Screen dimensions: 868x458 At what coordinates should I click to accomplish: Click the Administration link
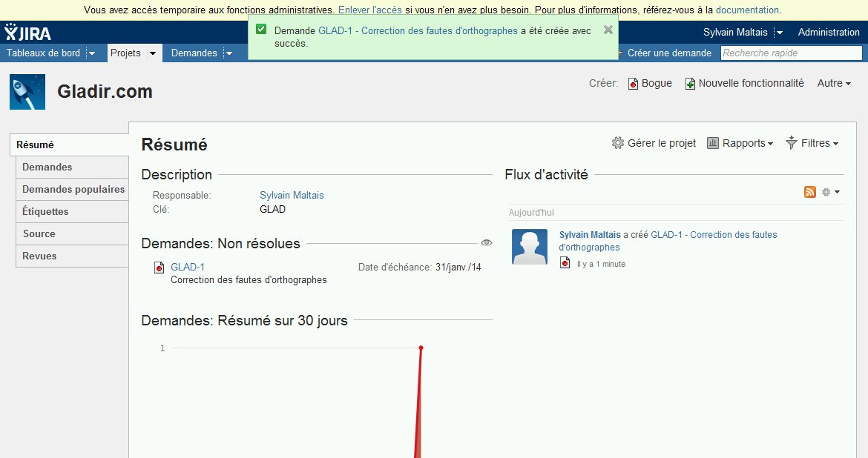coord(828,33)
